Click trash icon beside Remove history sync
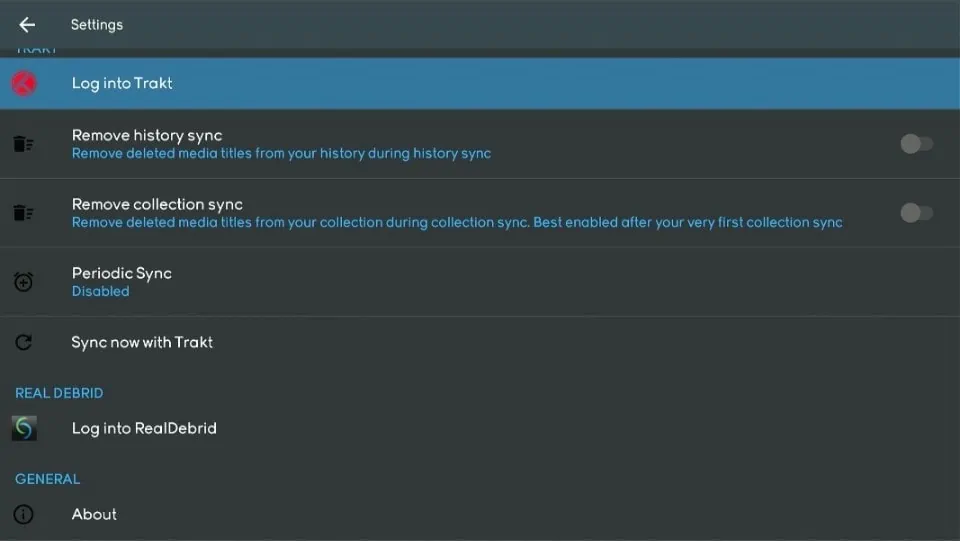 23,144
